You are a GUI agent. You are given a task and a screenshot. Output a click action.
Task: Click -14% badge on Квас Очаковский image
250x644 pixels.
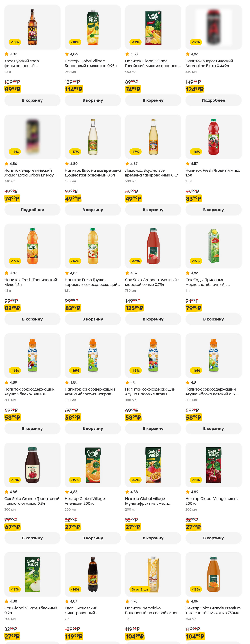pyautogui.click(x=75, y=589)
